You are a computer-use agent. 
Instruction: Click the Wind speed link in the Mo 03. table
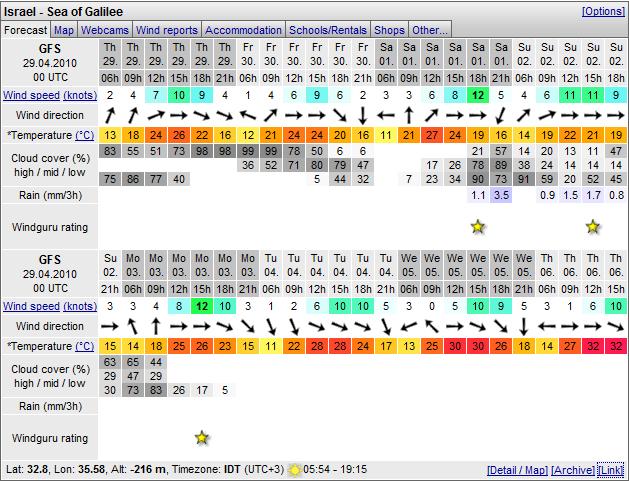coord(32,306)
